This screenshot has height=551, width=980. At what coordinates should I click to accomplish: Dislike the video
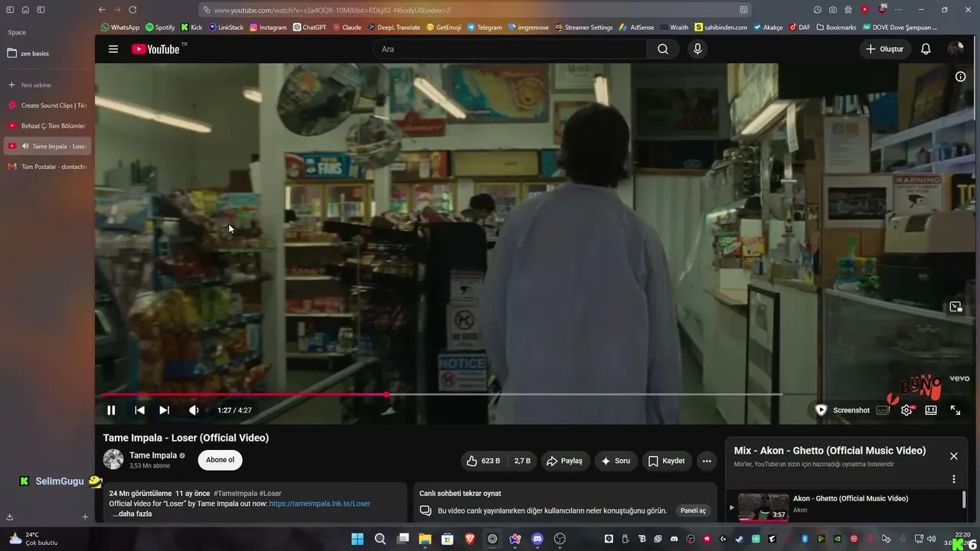pos(522,461)
